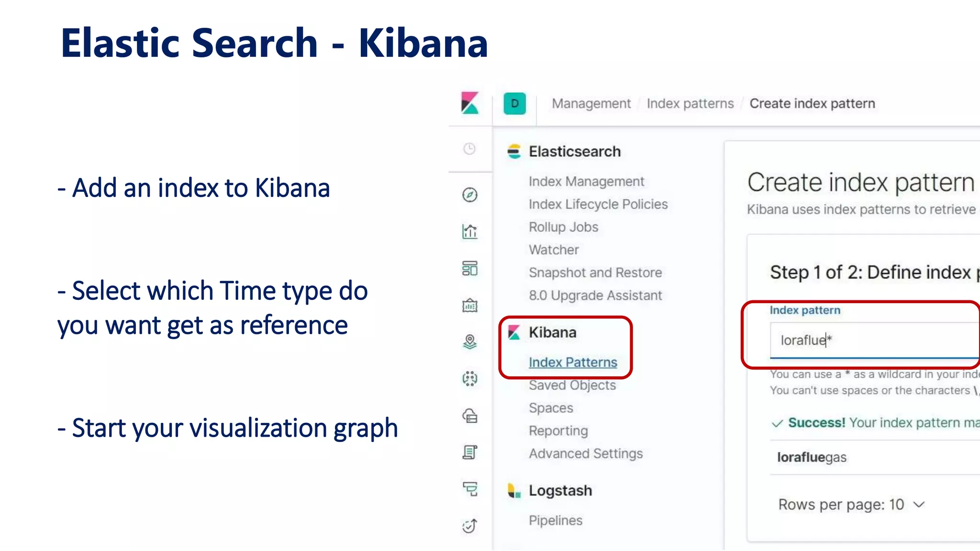Open Spaces management
The height and width of the screenshot is (551, 980).
click(x=551, y=408)
